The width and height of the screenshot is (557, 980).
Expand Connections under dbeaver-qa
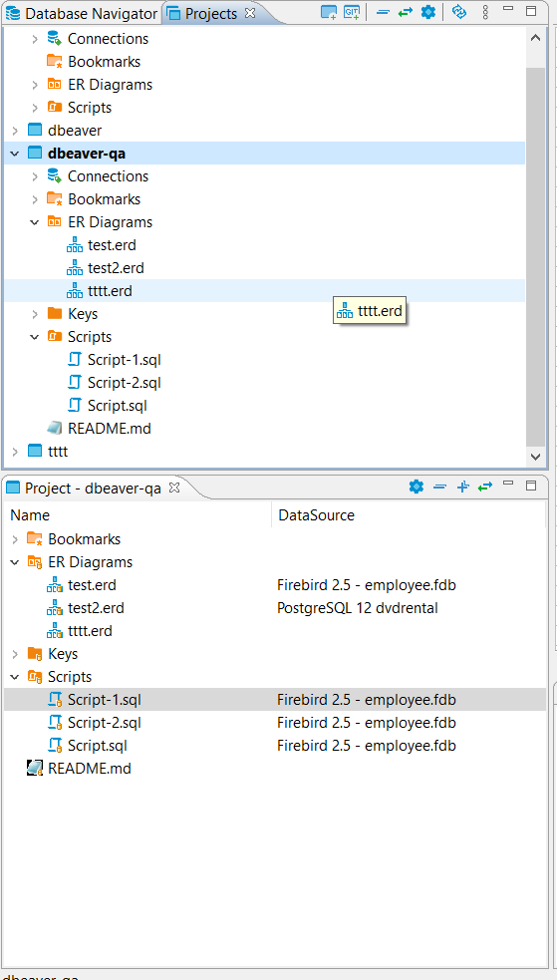(x=35, y=176)
